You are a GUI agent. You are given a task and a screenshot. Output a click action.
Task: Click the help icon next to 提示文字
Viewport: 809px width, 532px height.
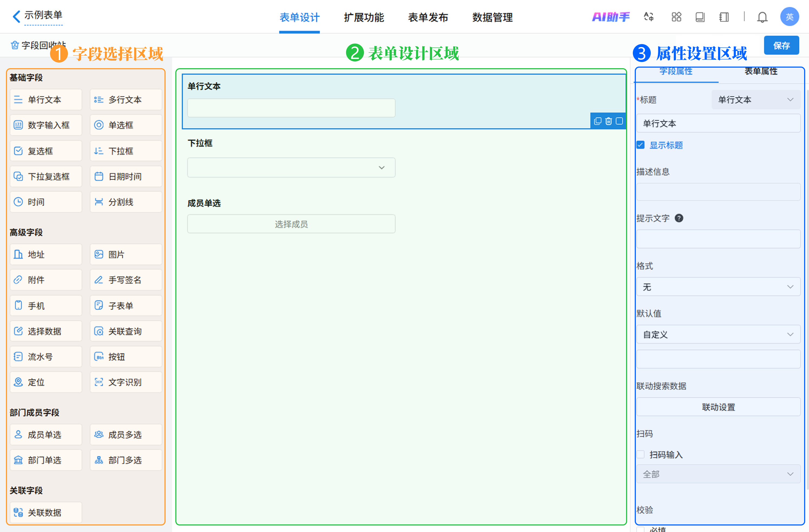pyautogui.click(x=679, y=218)
